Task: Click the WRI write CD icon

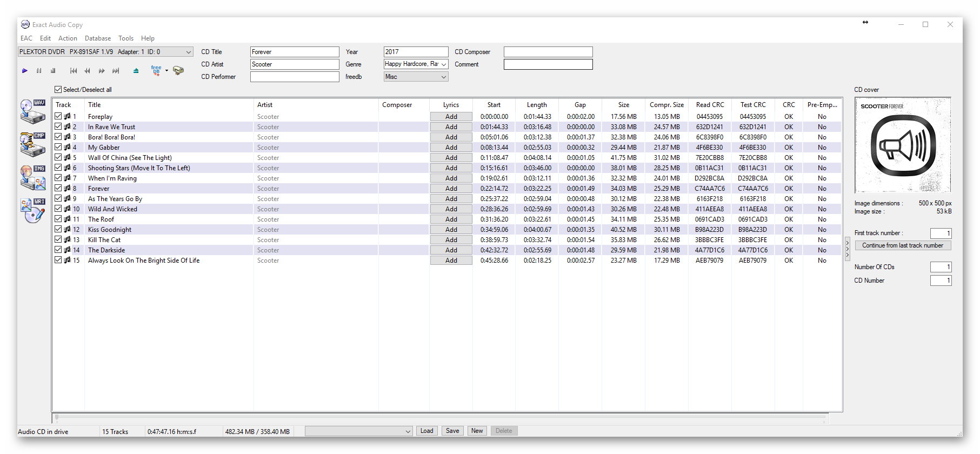Action: pos(33,211)
